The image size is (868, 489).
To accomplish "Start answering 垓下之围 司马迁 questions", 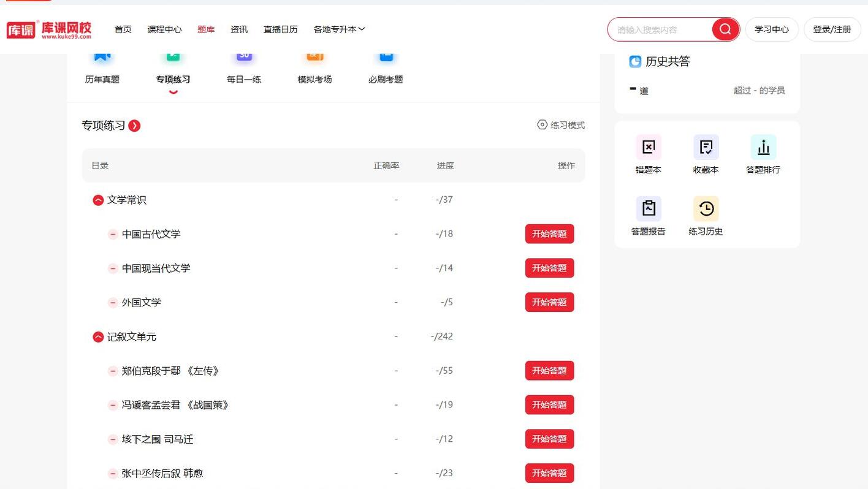I will point(549,439).
